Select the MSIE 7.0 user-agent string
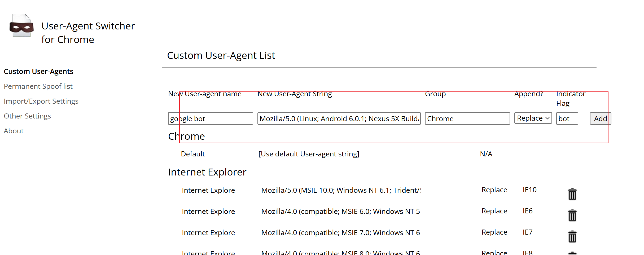The height and width of the screenshot is (255, 644). [341, 233]
